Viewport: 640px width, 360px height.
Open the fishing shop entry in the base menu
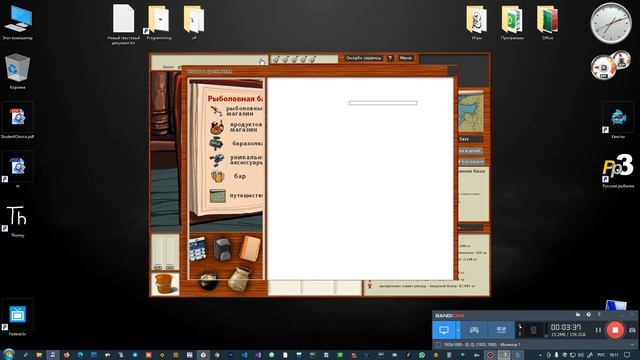(236, 111)
